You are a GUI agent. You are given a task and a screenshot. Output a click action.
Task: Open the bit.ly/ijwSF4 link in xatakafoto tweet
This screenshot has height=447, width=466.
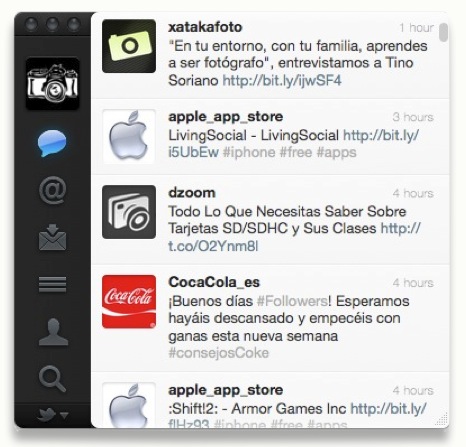pos(282,80)
